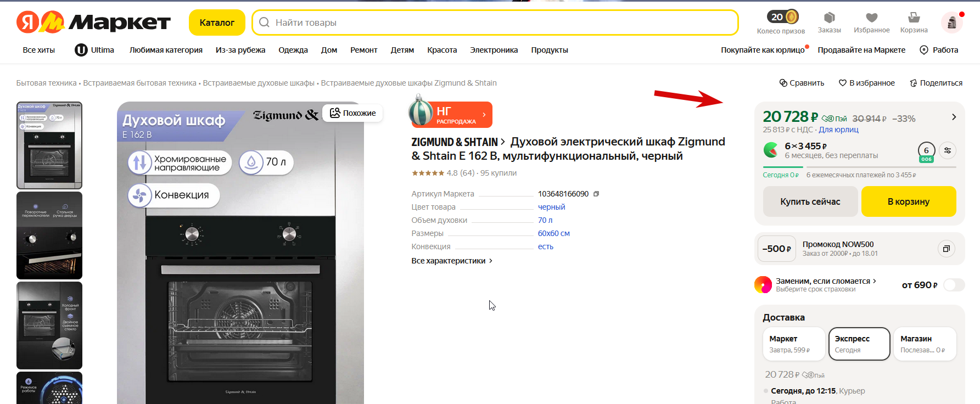Click the Яндекс Пэй icon near price
The image size is (980, 404).
tap(835, 119)
